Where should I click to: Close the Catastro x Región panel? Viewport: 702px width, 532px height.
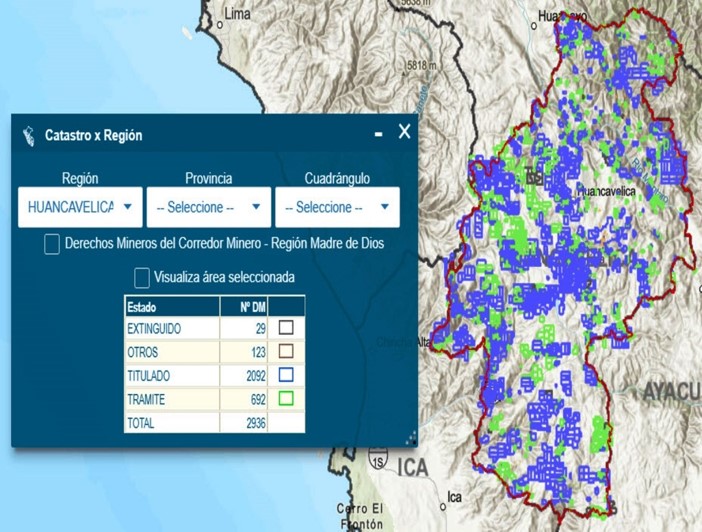[x=404, y=132]
